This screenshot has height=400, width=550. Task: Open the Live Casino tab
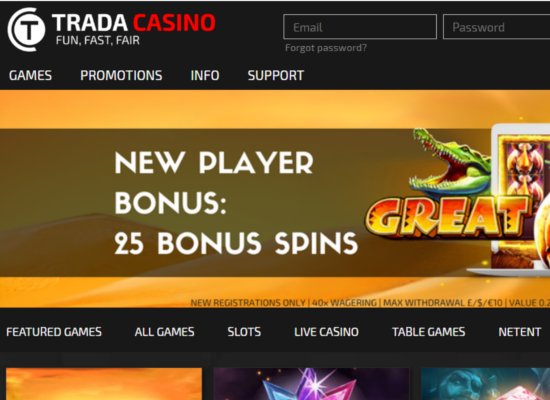[x=327, y=332]
